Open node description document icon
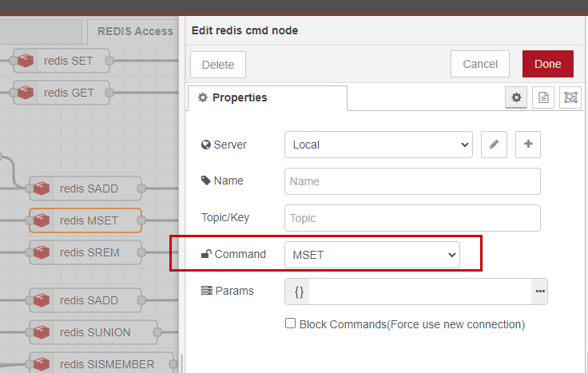Screen dimensions: 588x373 point(543,97)
